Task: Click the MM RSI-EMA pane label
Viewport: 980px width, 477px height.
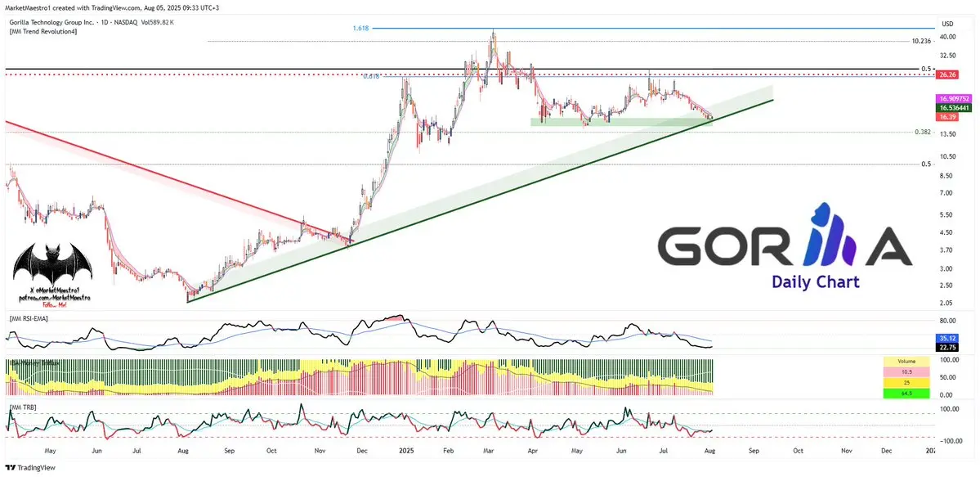Action: pyautogui.click(x=28, y=318)
